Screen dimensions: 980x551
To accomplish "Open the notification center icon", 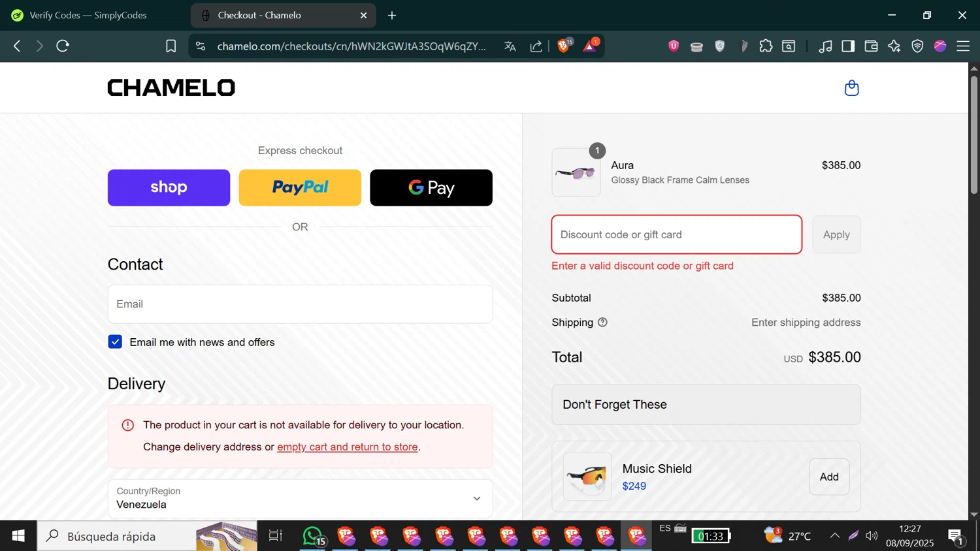I will (x=956, y=537).
